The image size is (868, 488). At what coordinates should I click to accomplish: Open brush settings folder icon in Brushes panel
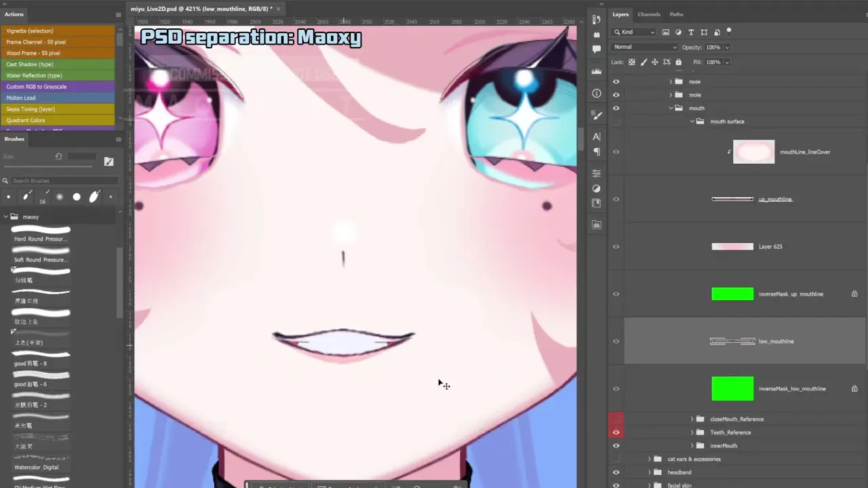click(108, 161)
